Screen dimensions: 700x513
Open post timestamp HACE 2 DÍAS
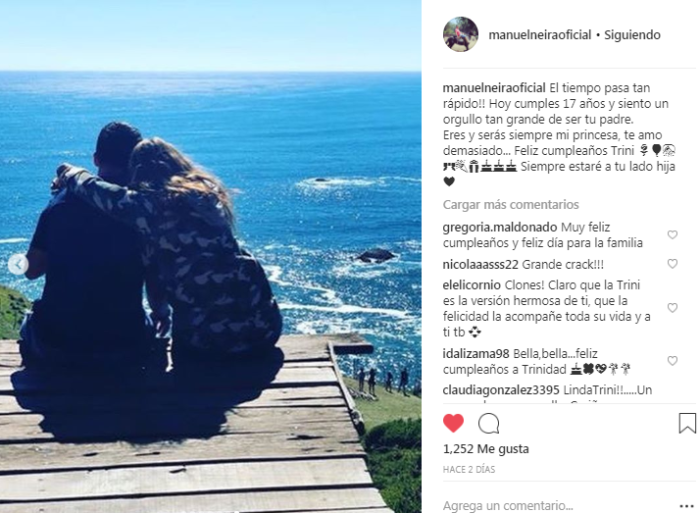point(469,469)
